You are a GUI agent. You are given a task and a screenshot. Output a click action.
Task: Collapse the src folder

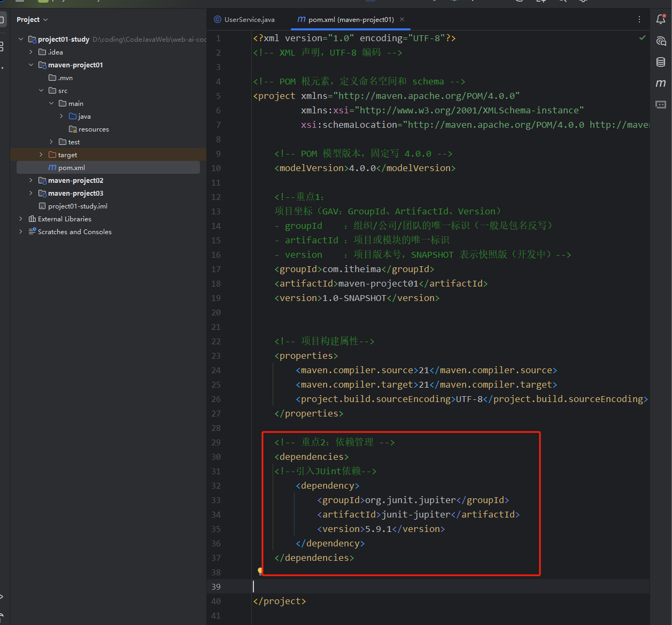point(41,90)
